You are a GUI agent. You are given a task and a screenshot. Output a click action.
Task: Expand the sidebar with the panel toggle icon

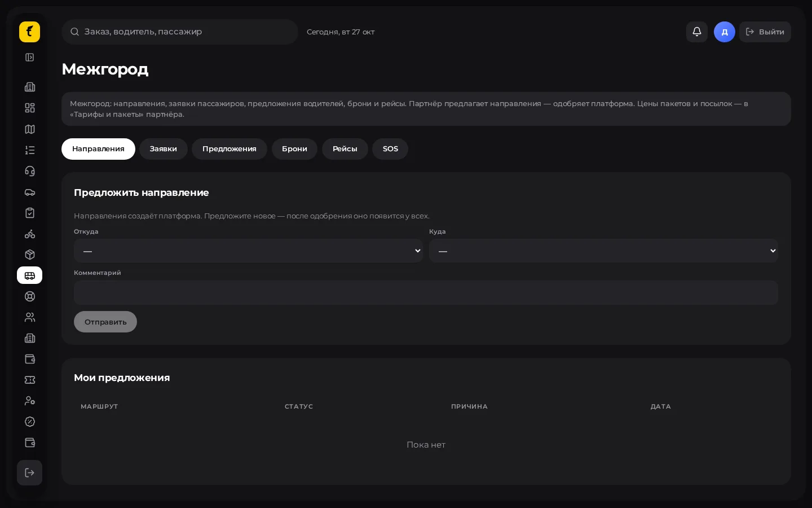click(x=30, y=57)
